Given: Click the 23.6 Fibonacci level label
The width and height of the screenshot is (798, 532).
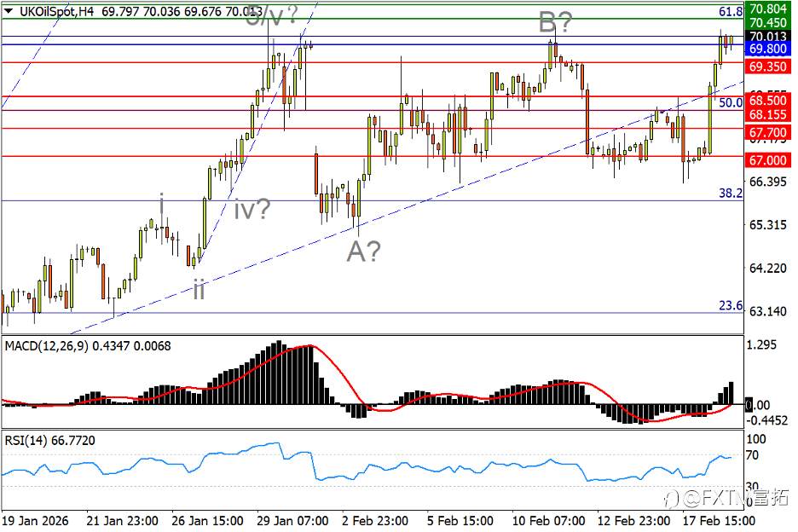Looking at the screenshot, I should 731,305.
